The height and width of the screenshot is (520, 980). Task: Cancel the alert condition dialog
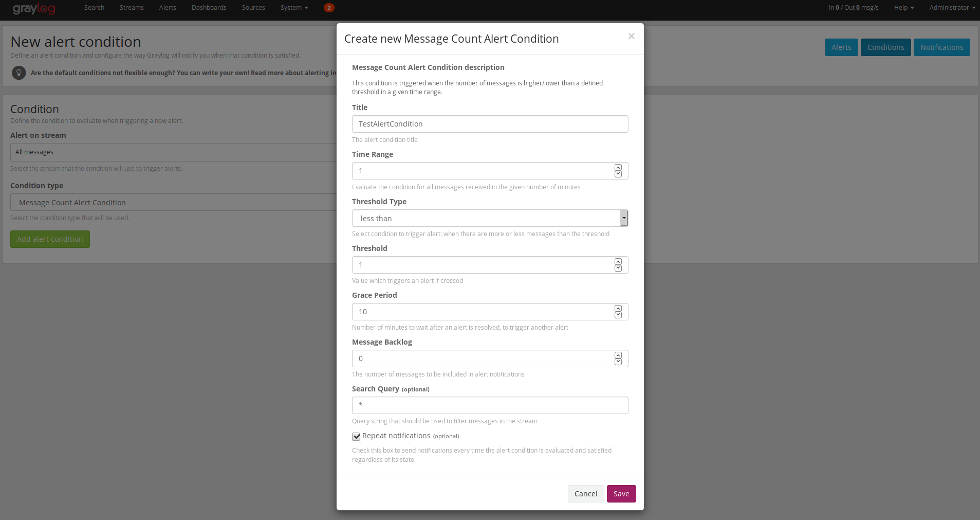tap(585, 494)
